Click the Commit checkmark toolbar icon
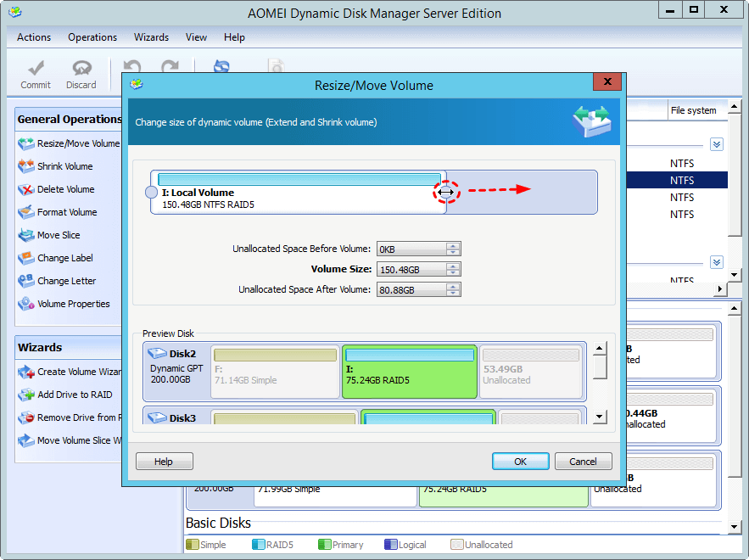This screenshot has height=560, width=749. tap(36, 69)
